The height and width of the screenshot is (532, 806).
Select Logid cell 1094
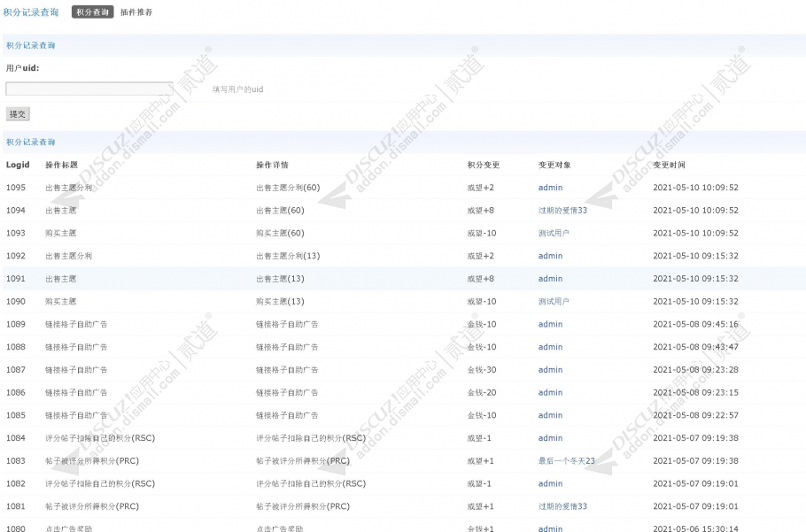coord(15,210)
